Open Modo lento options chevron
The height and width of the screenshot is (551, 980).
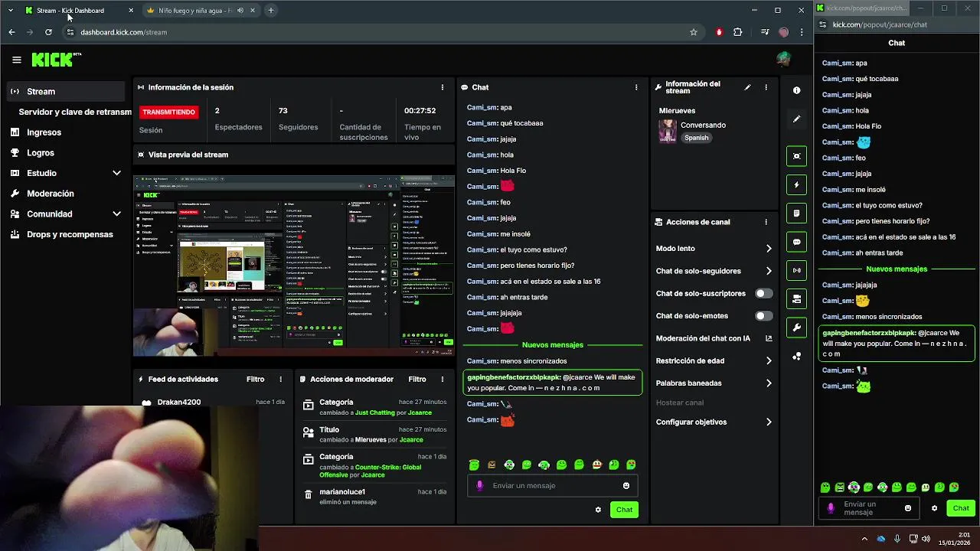point(769,249)
